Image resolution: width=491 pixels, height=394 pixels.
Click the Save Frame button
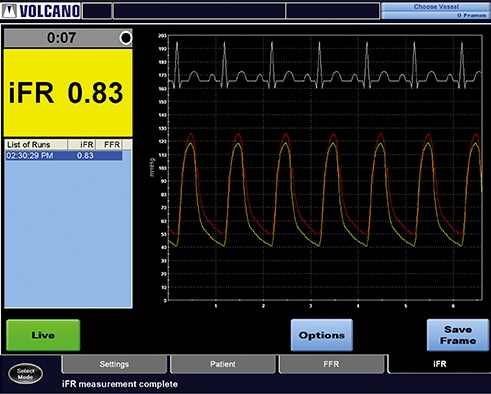(458, 335)
